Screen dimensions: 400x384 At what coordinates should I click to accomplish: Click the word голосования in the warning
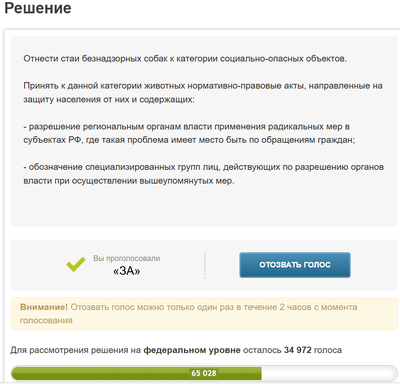pos(46,321)
